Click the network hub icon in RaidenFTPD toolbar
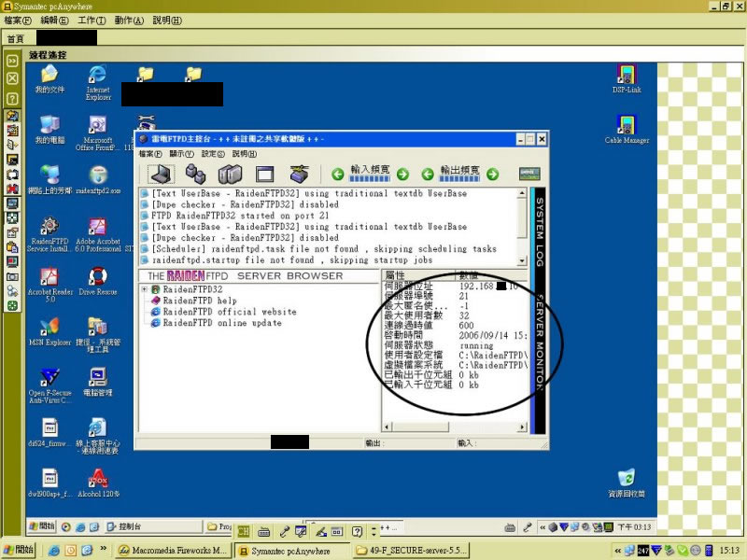Viewport: 747px width, 560px height. click(299, 174)
